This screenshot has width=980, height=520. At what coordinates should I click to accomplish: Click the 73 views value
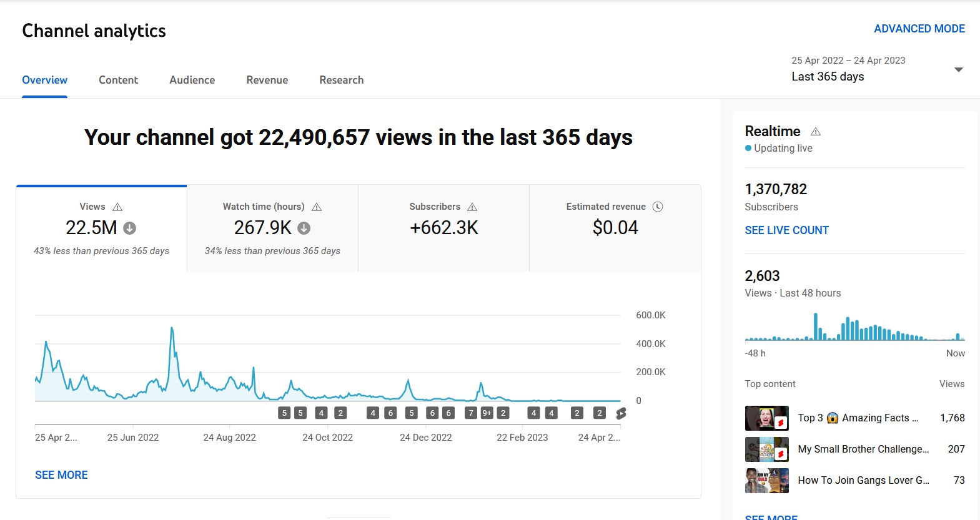(959, 481)
